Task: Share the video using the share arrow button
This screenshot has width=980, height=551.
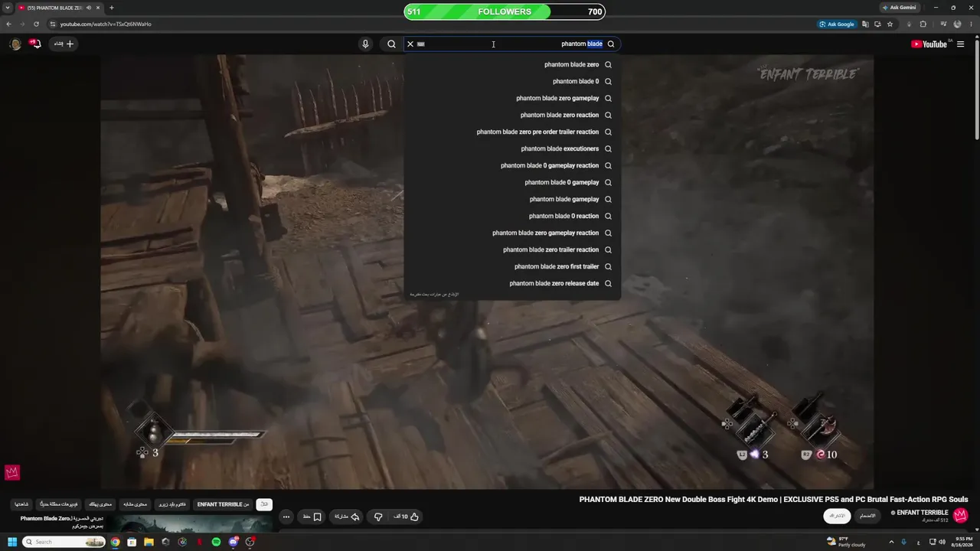Action: click(346, 517)
